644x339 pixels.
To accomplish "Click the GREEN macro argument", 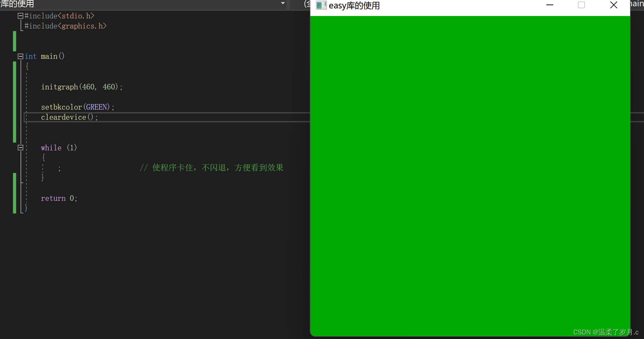I will pos(97,107).
